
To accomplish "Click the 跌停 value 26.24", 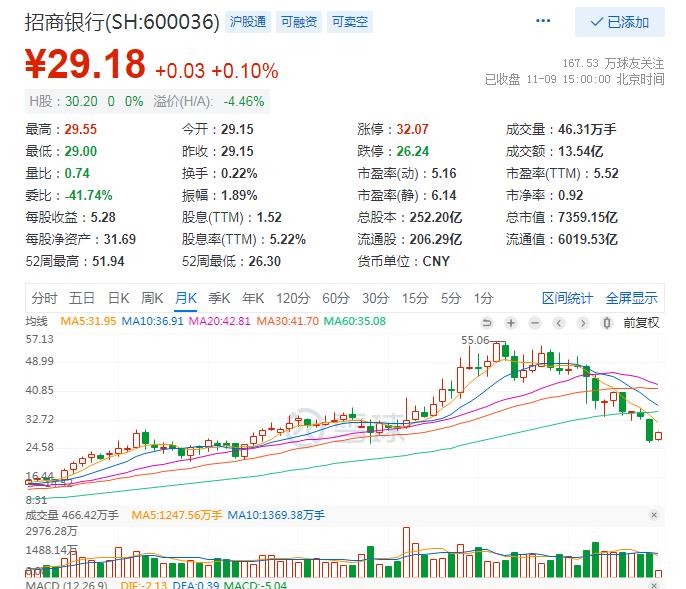I will point(413,151).
